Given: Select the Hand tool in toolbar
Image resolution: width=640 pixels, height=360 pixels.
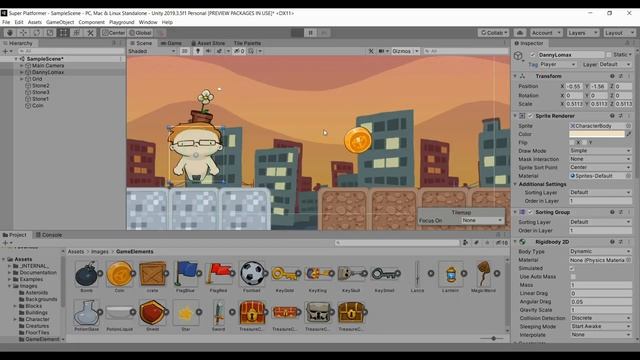Looking at the screenshot, I should pyautogui.click(x=10, y=33).
